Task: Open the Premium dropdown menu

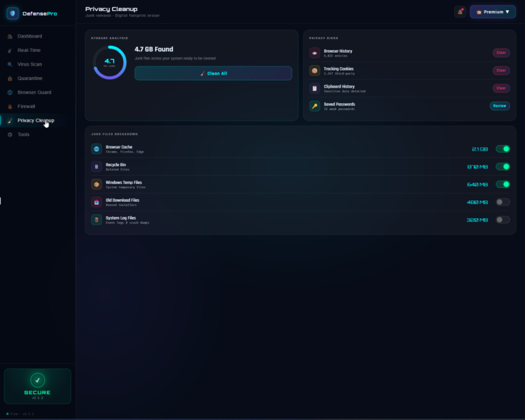Action: pos(492,12)
